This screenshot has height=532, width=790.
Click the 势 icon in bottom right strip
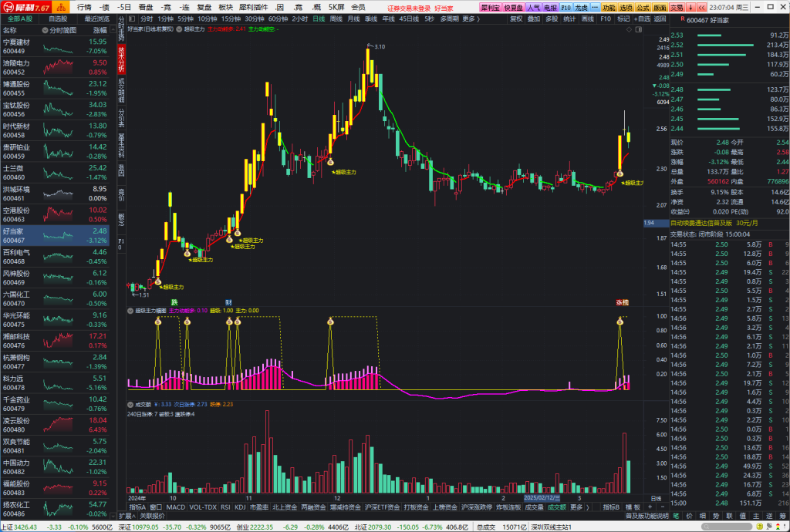click(716, 517)
